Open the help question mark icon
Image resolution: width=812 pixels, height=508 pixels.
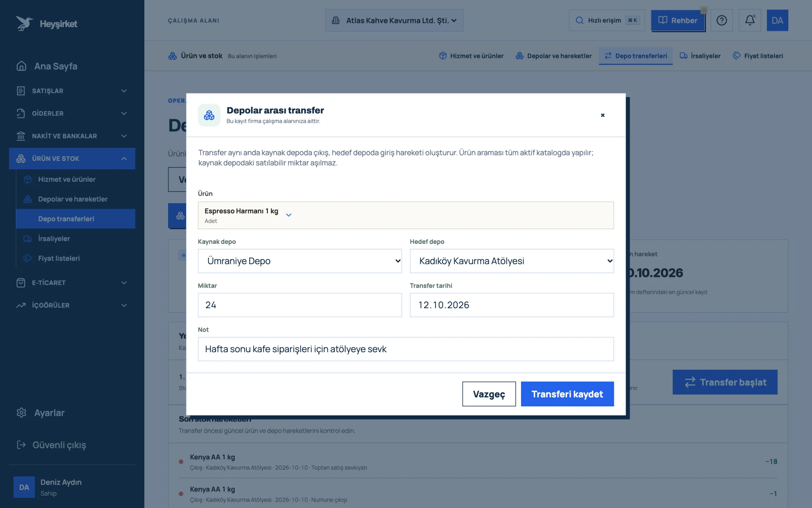coord(721,20)
